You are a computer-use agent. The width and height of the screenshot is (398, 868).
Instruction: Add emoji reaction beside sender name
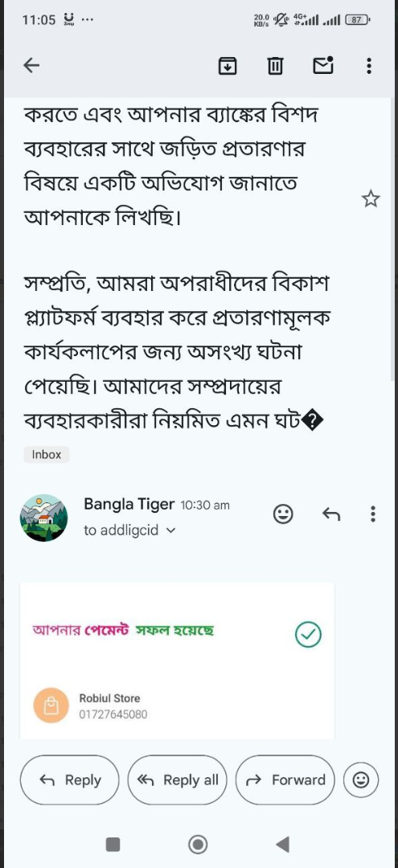pos(283,515)
